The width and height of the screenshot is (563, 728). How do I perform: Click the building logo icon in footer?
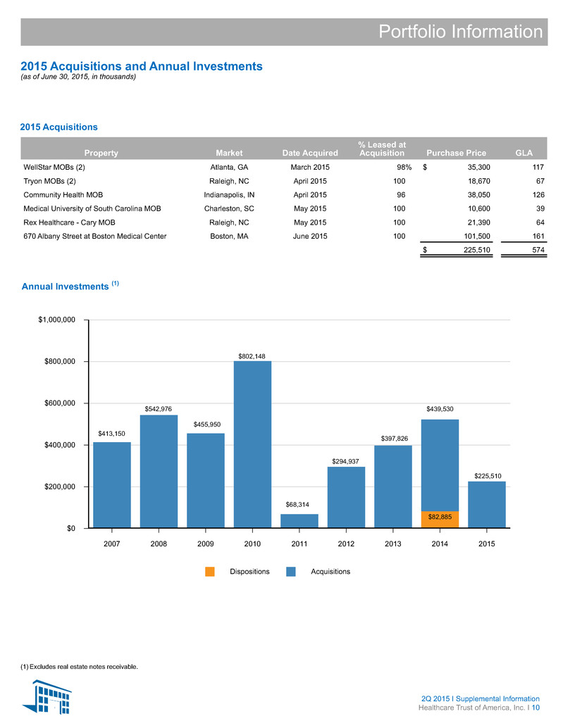tap(47, 697)
